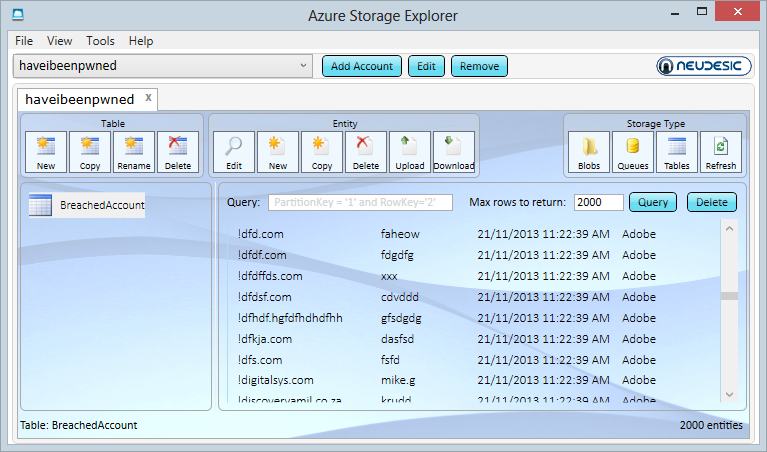Screen dimensions: 767x452
Task: Copy the selected table
Action: [x=90, y=152]
